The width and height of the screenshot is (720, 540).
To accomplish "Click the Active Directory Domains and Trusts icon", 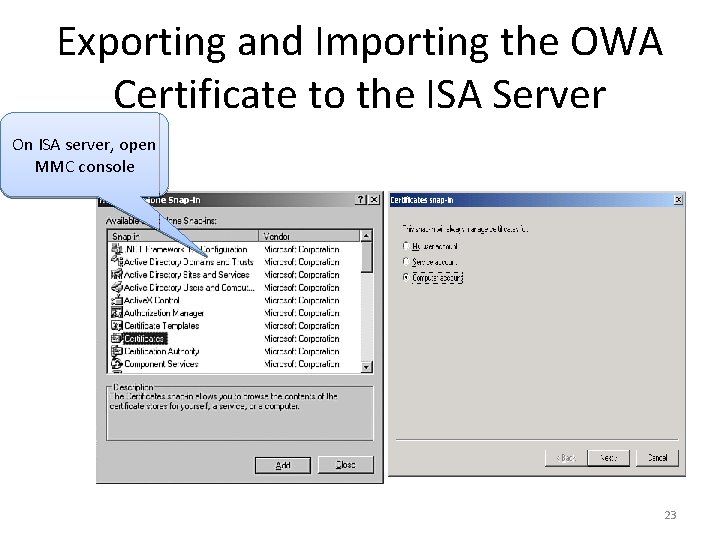I will click(x=117, y=262).
